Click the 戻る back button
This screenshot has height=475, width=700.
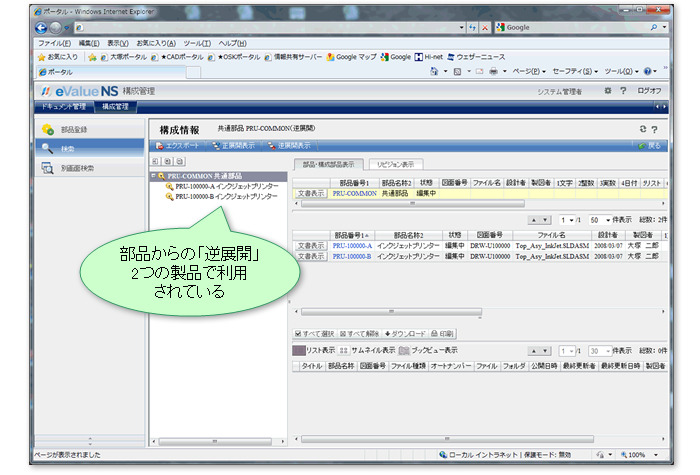[651, 146]
